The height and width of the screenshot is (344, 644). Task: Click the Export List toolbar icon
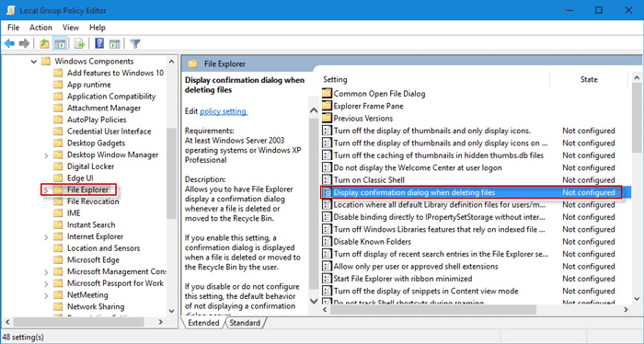click(79, 43)
